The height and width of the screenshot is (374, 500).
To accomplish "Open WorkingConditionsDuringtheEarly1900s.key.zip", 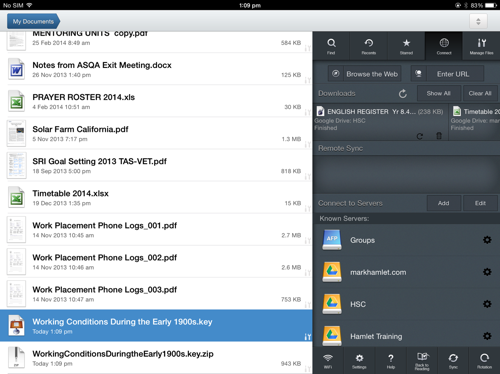I will [x=156, y=358].
